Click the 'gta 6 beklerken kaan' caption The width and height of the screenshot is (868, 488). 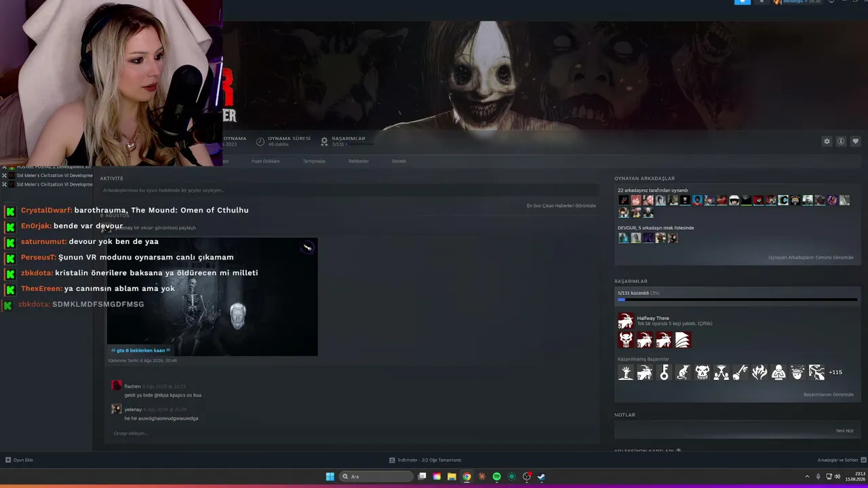point(140,350)
